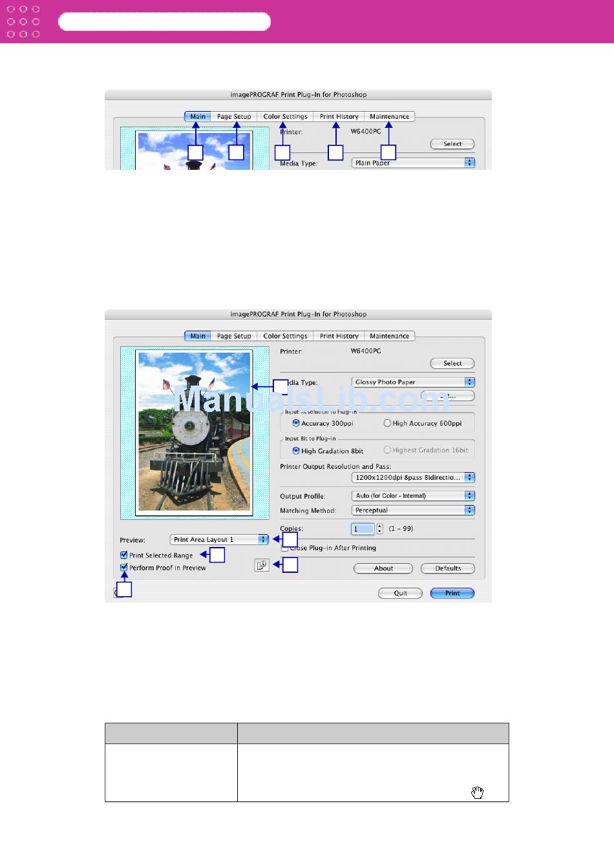This screenshot has height=868, width=614.
Task: Open Main tab in the Plain Paper dialog
Action: [198, 116]
